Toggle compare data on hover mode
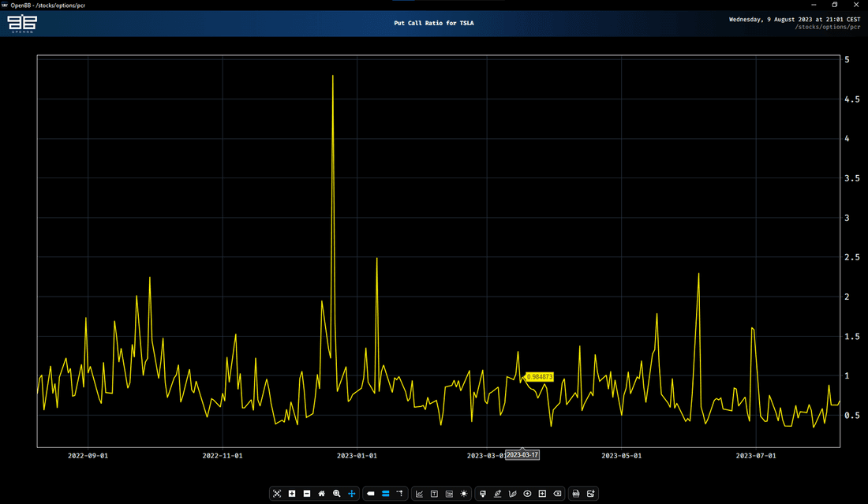The height and width of the screenshot is (504, 868). (385, 494)
